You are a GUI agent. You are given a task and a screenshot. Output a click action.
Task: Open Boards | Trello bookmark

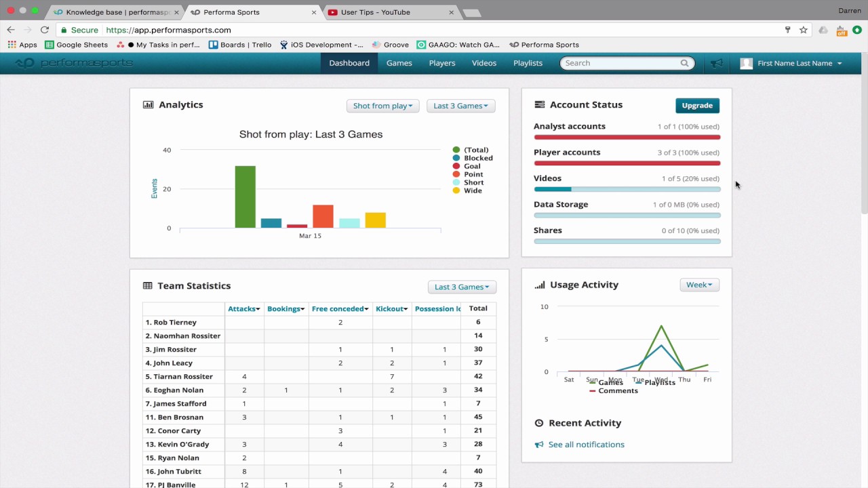(x=240, y=45)
